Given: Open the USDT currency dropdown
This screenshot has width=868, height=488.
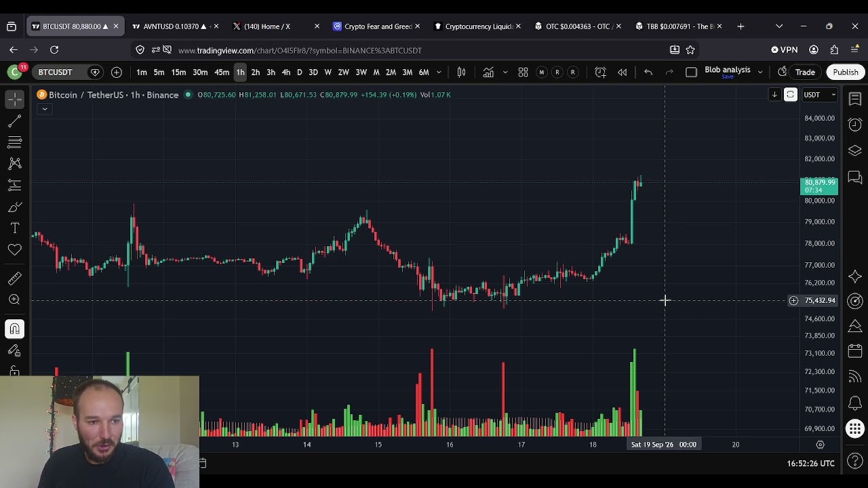Looking at the screenshot, I should tap(820, 95).
